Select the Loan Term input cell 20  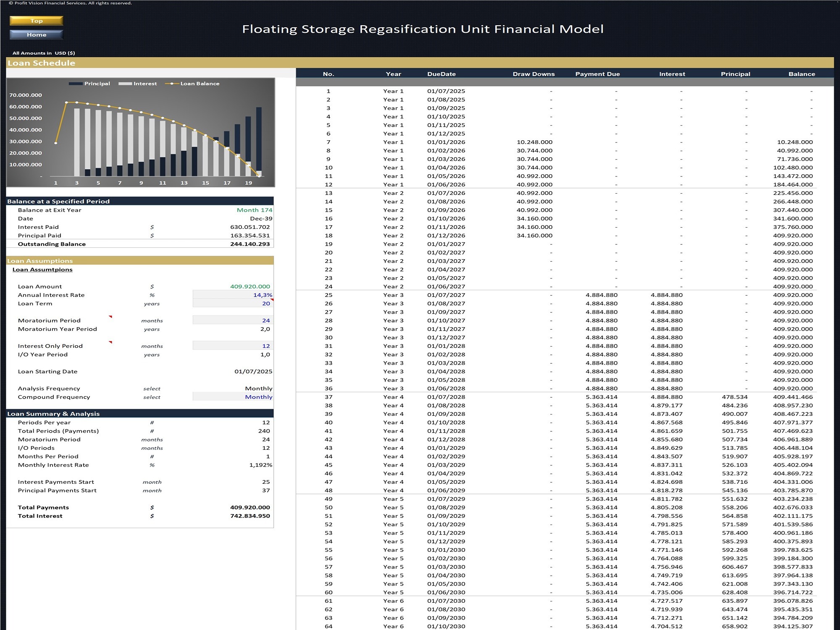tap(233, 303)
